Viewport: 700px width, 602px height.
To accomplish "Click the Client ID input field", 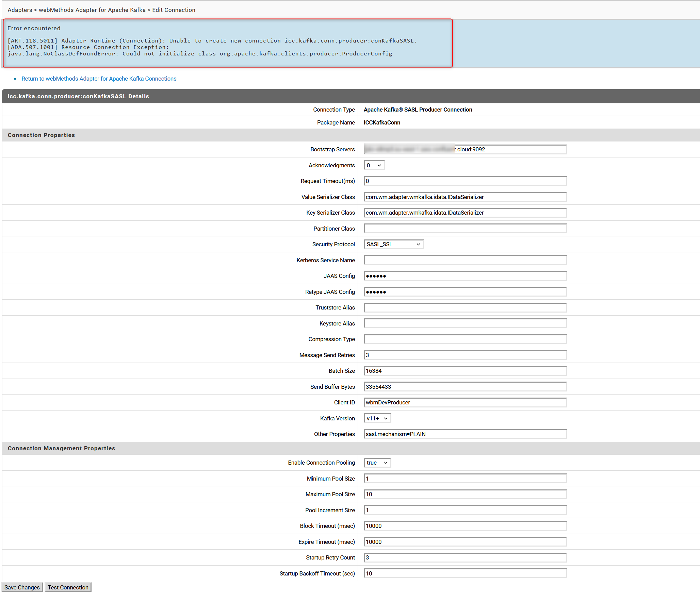I will point(465,402).
